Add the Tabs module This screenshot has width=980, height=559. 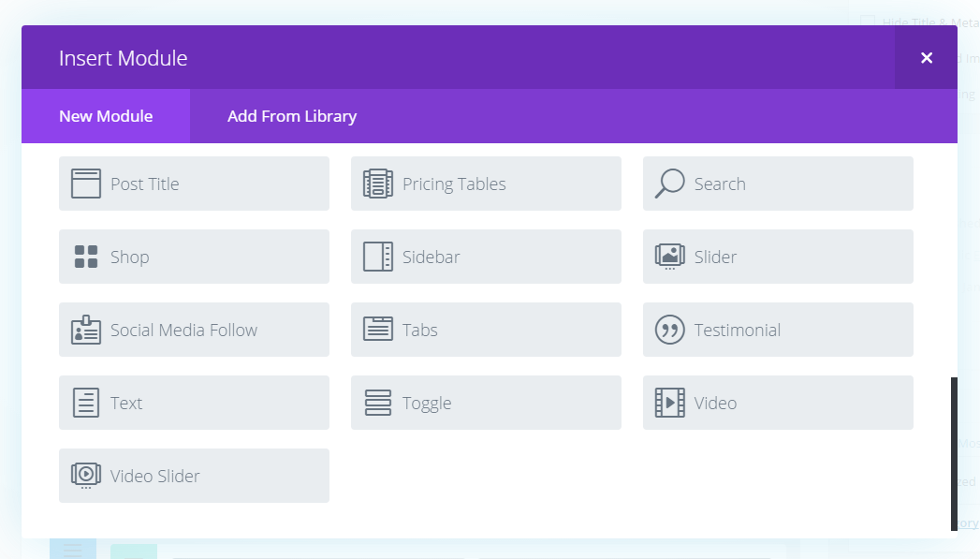click(486, 330)
